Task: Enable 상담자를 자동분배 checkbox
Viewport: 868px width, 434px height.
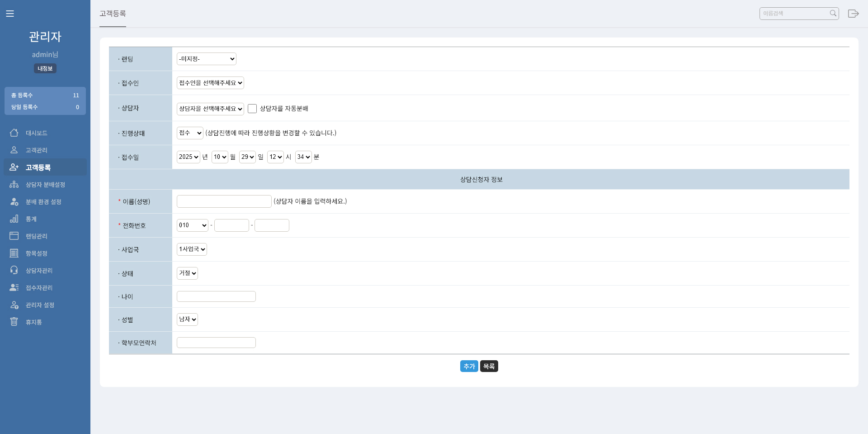Action: coord(252,109)
